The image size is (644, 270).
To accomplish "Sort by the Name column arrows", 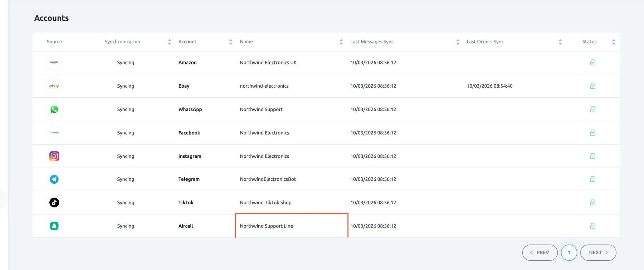I will [341, 42].
